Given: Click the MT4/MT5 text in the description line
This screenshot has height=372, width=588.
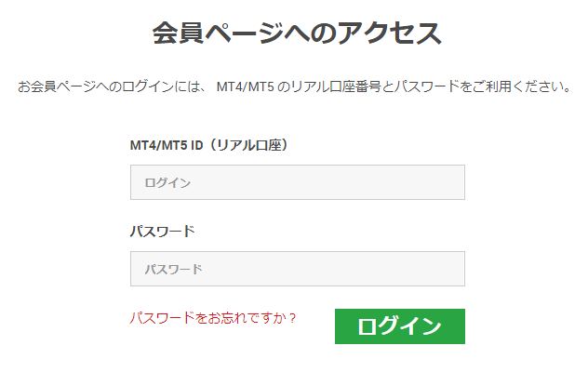Looking at the screenshot, I should (246, 87).
